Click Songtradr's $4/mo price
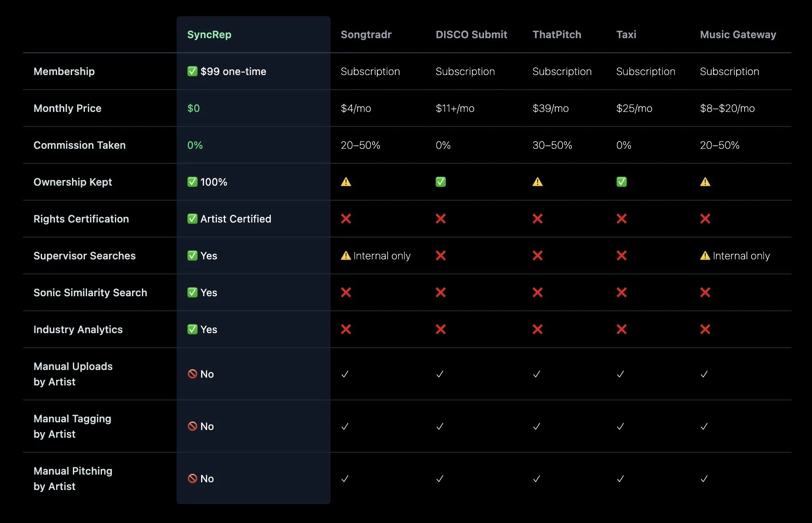The height and width of the screenshot is (523, 812). point(356,108)
